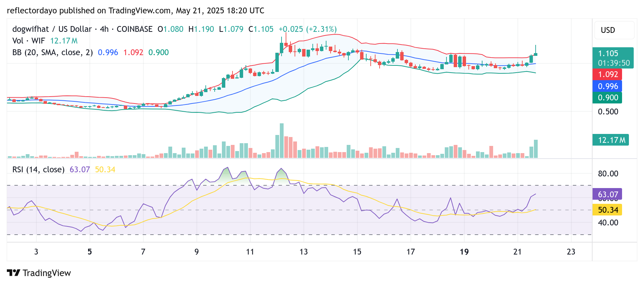
Task: Click the current price label 1.105
Action: pos(613,58)
